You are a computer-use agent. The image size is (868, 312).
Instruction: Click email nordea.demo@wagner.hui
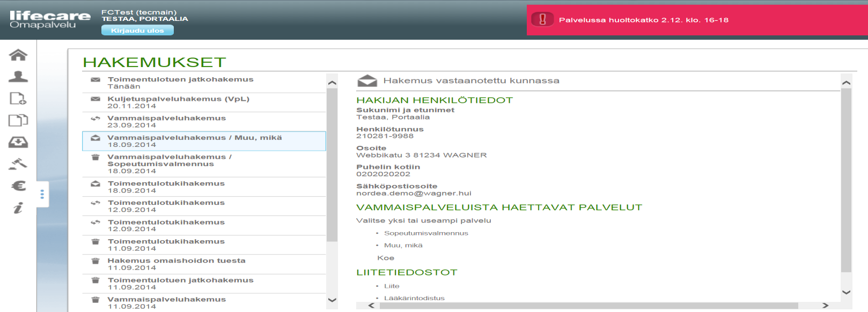414,194
